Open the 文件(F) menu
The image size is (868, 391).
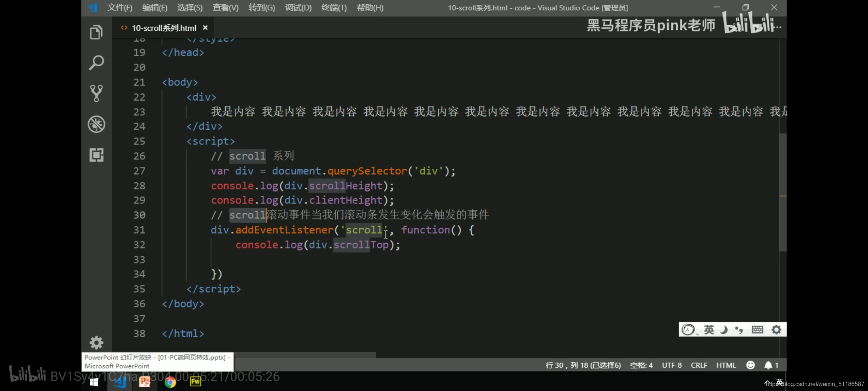[120, 8]
